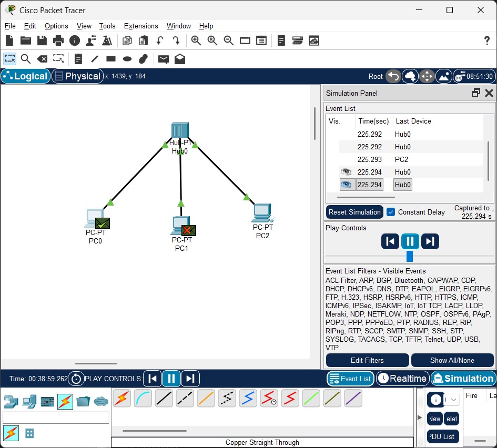Viewport: 497px width, 448px height.
Task: Toggle visibility eye on last Hub0 event
Action: pyautogui.click(x=346, y=185)
